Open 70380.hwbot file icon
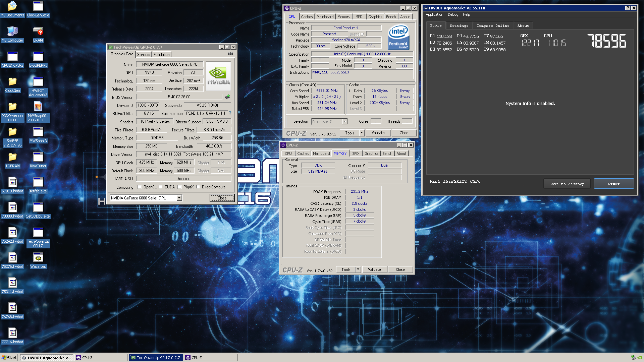This screenshot has width=644, height=362. click(12, 210)
